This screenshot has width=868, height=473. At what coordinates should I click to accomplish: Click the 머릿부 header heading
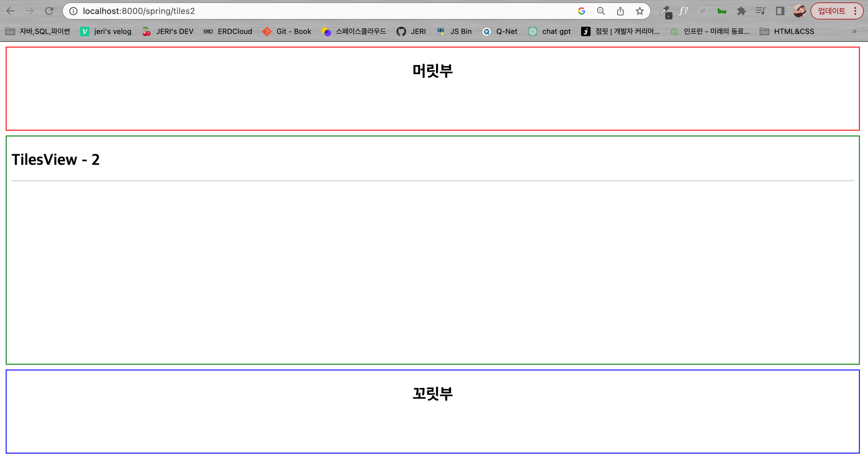pos(433,71)
